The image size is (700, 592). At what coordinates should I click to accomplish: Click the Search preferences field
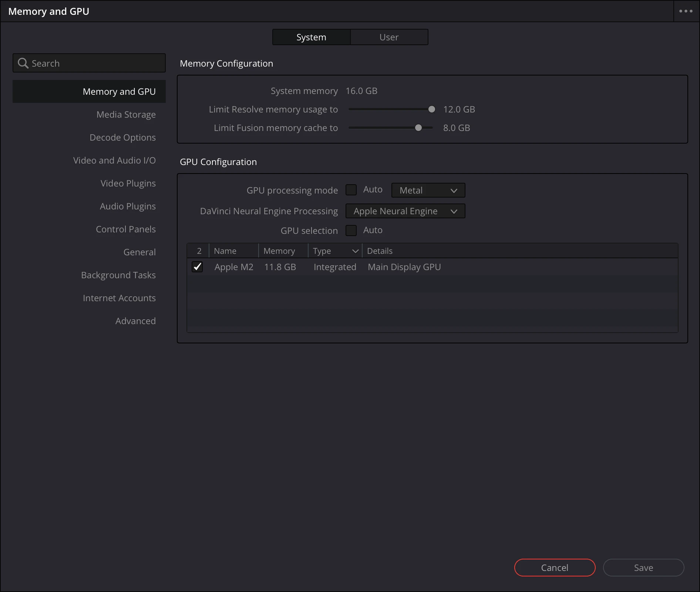coord(89,63)
